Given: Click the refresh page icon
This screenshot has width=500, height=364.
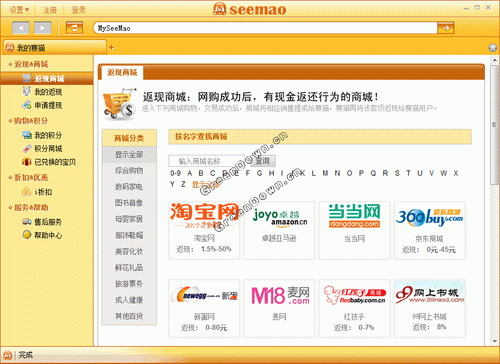Looking at the screenshot, I should click(x=74, y=28).
